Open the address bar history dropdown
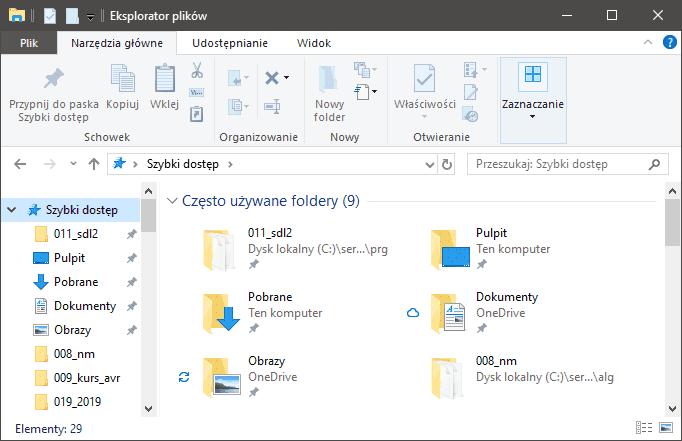 tap(427, 163)
